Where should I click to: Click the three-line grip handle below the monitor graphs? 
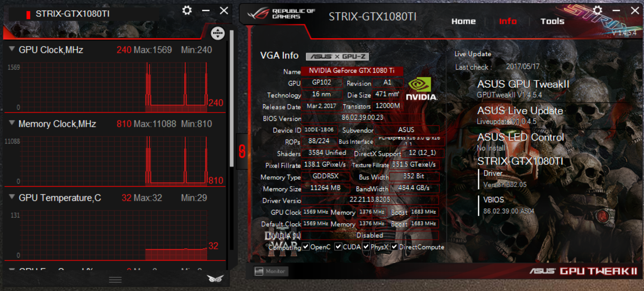pos(115,280)
